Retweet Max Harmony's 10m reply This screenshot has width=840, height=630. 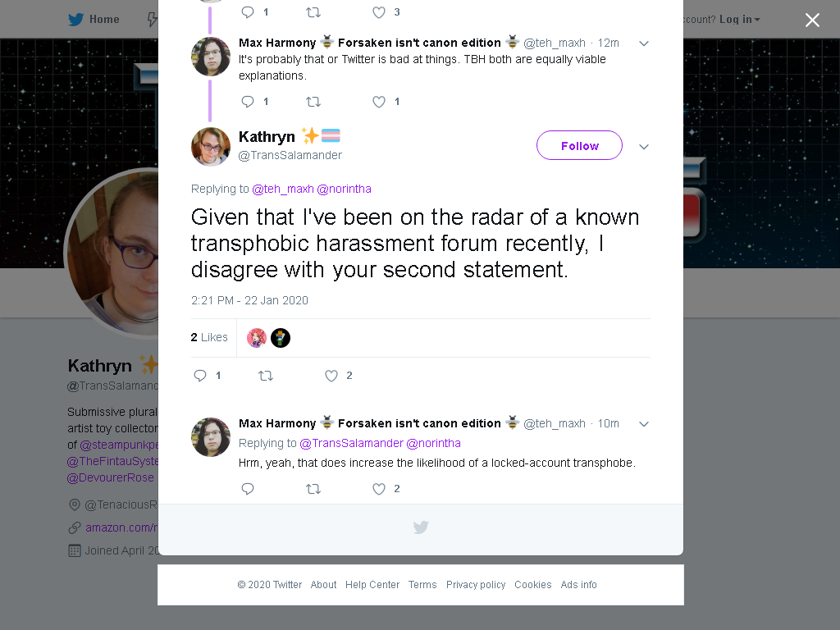point(313,489)
